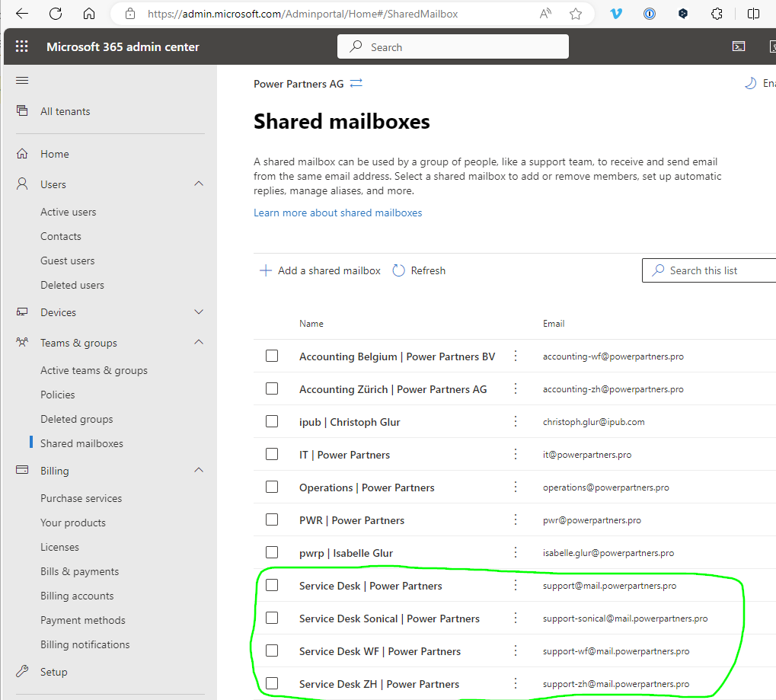
Task: Open Service Desk WF | Power Partners mailbox
Action: click(x=380, y=651)
